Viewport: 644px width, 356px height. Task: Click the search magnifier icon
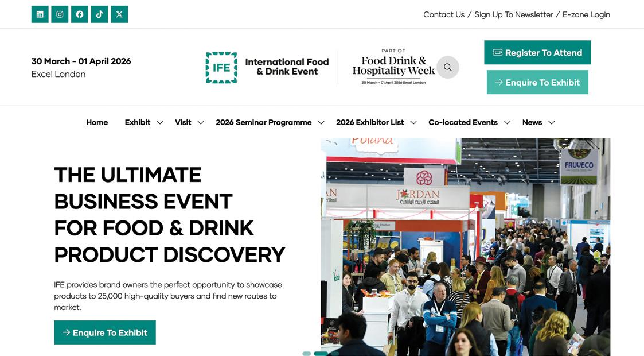448,67
